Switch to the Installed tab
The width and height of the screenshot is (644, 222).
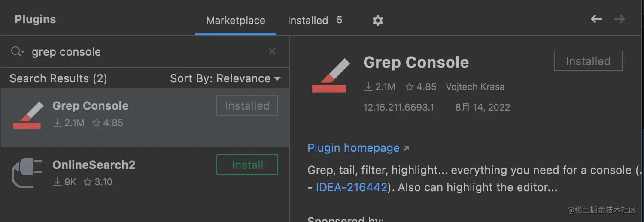pyautogui.click(x=308, y=21)
